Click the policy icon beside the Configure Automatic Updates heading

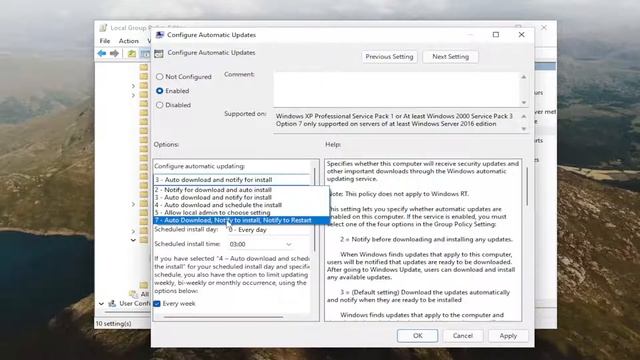[x=159, y=53]
